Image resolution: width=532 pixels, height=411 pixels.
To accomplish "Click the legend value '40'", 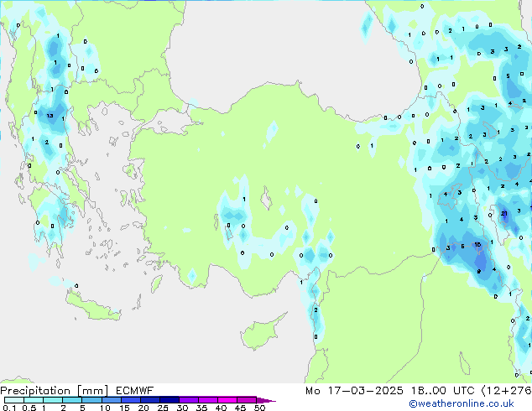I will (x=221, y=408).
